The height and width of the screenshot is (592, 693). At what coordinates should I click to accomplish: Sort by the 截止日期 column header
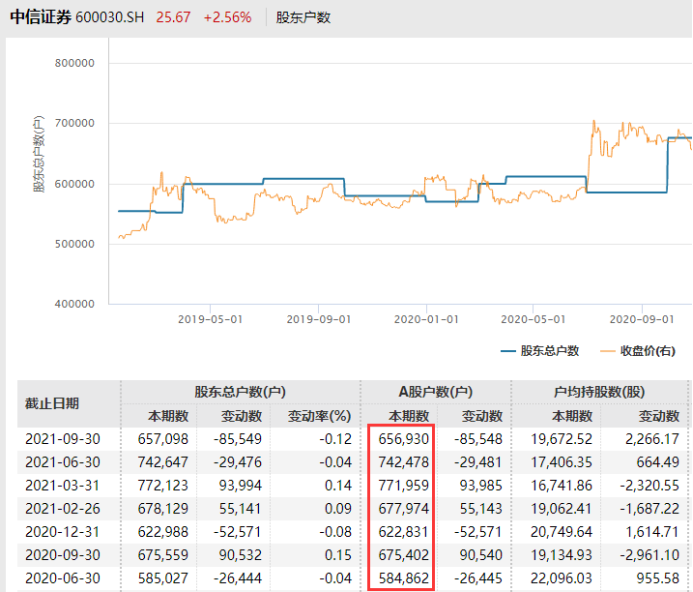point(52,404)
